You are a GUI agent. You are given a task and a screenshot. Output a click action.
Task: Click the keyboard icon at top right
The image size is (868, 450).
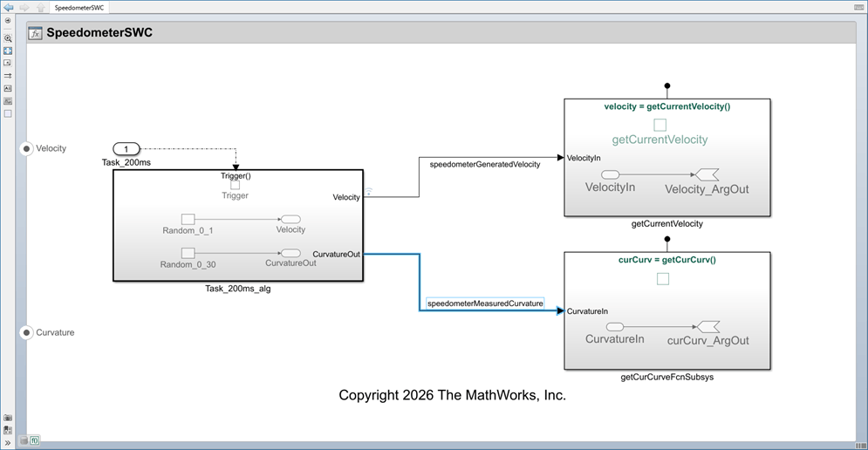(859, 7)
